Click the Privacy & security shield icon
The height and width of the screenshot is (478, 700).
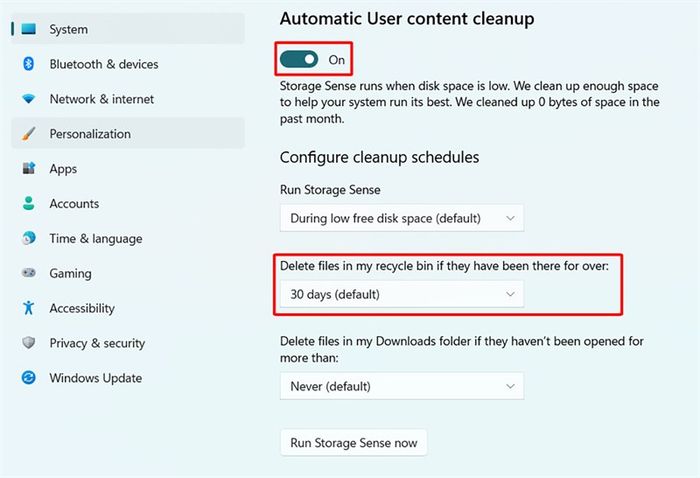click(29, 342)
